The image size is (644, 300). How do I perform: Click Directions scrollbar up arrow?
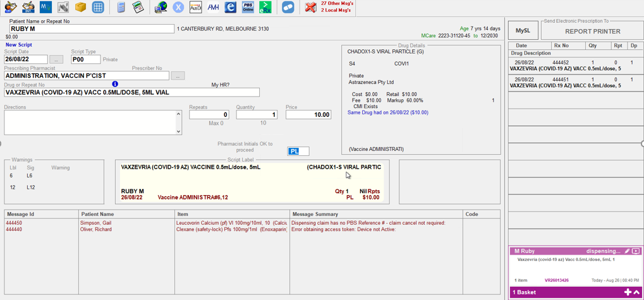[x=178, y=114]
